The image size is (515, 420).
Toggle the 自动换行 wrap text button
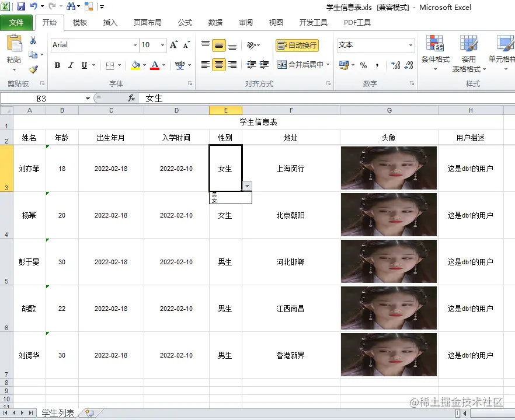pos(297,45)
